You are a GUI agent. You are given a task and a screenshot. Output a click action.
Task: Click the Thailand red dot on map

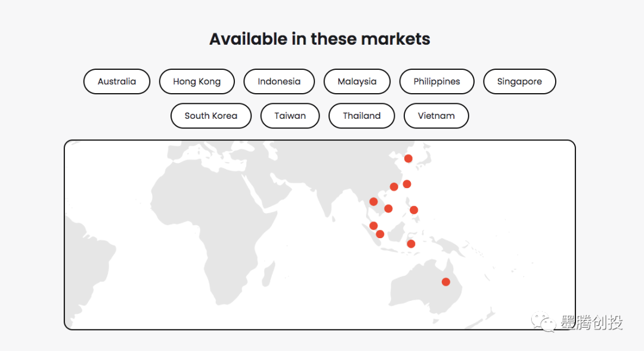click(x=373, y=202)
